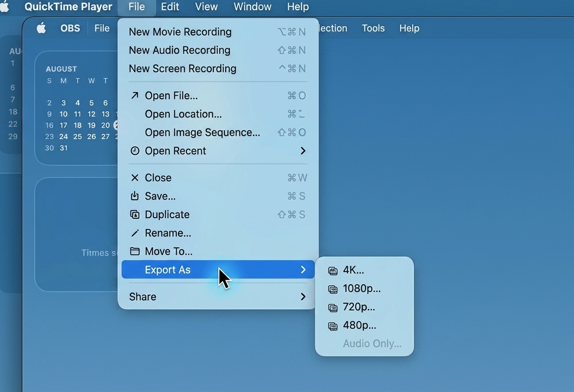574x392 pixels.
Task: Open the Apple menu in the OBS window
Action: click(41, 28)
